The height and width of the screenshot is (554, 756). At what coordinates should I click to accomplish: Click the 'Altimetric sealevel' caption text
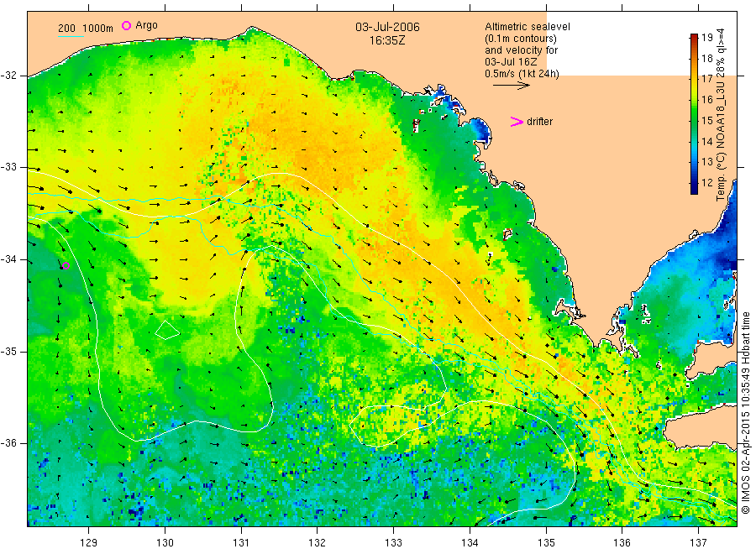click(528, 27)
